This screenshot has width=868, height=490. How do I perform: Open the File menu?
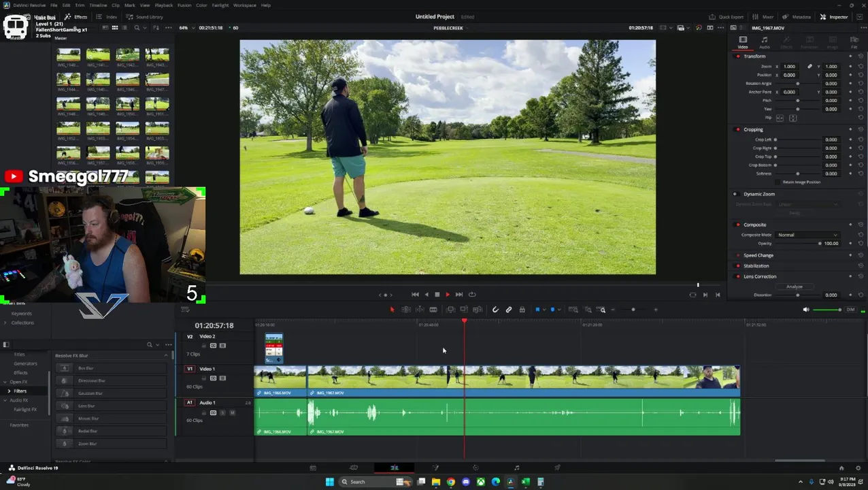click(54, 5)
